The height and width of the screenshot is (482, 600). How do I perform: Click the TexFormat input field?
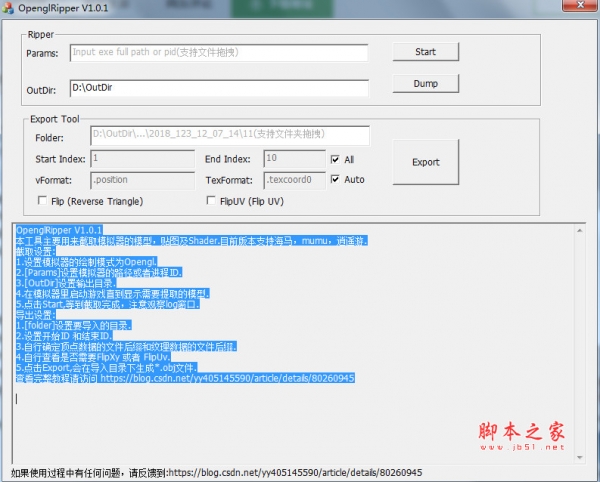(294, 180)
